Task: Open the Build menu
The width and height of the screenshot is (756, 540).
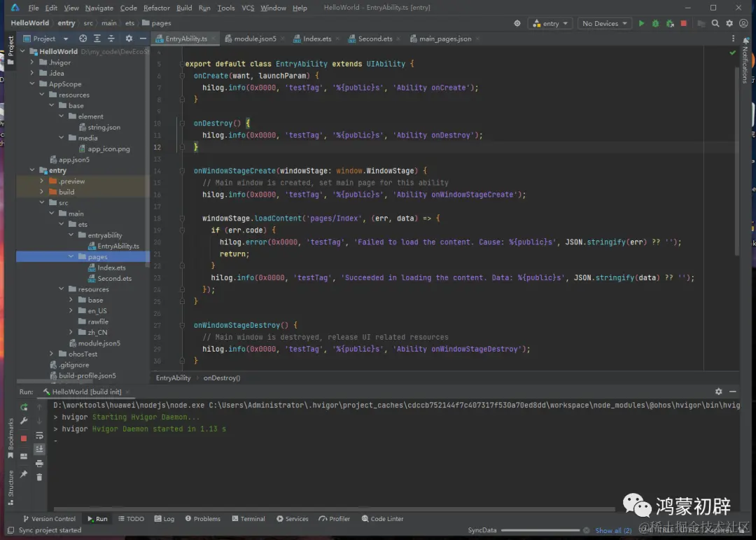Action: pos(183,8)
